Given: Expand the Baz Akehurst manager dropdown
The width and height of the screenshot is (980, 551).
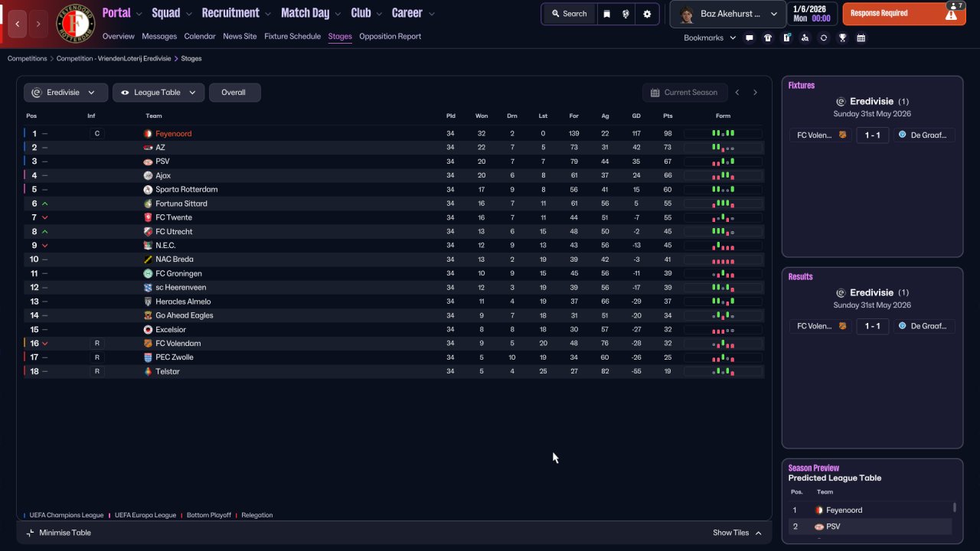Looking at the screenshot, I should click(727, 14).
